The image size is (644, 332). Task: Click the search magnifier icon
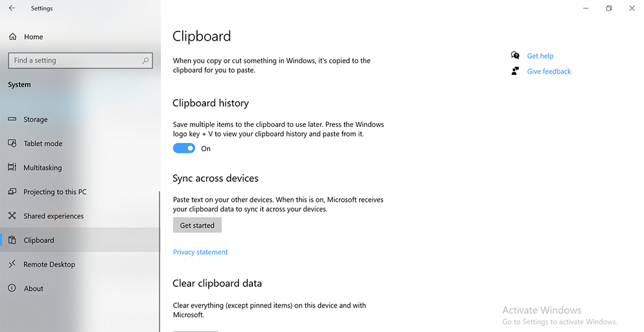(x=146, y=61)
